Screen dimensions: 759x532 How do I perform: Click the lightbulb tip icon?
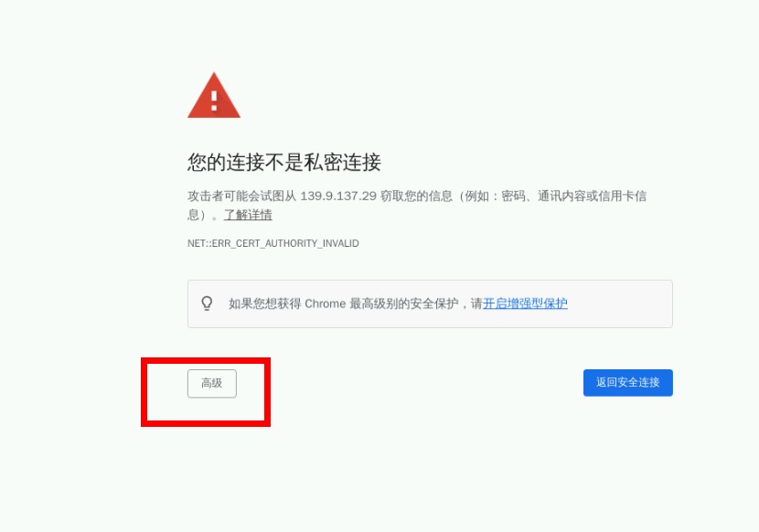207,303
